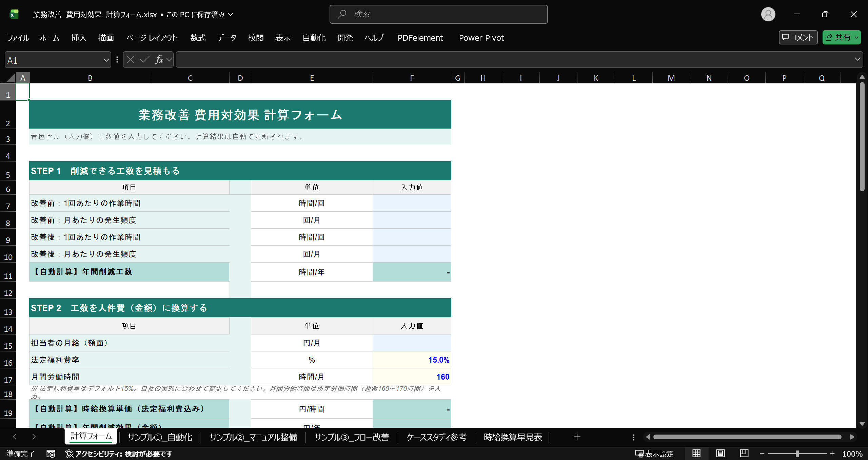Switch to Page Layout view

[x=720, y=454]
